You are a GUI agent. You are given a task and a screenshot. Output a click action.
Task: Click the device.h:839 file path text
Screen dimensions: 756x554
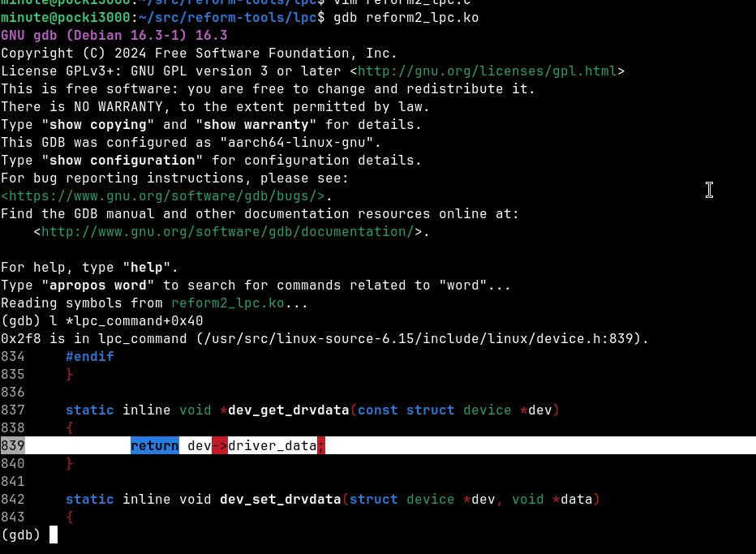[419, 338]
